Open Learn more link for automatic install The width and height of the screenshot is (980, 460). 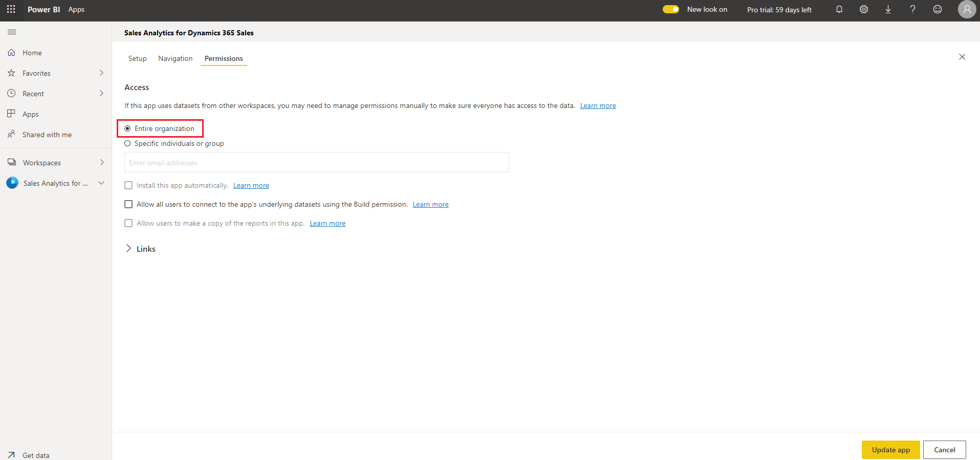251,185
